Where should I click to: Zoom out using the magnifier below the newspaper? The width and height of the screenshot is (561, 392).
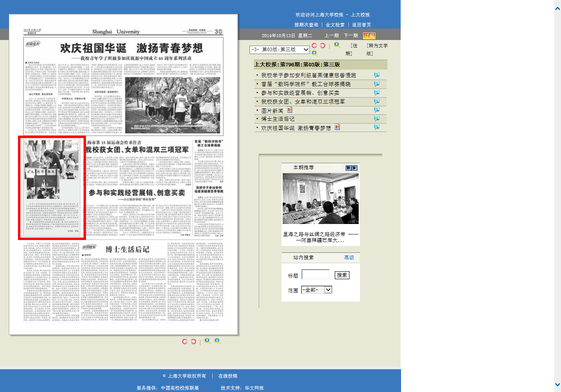click(218, 341)
